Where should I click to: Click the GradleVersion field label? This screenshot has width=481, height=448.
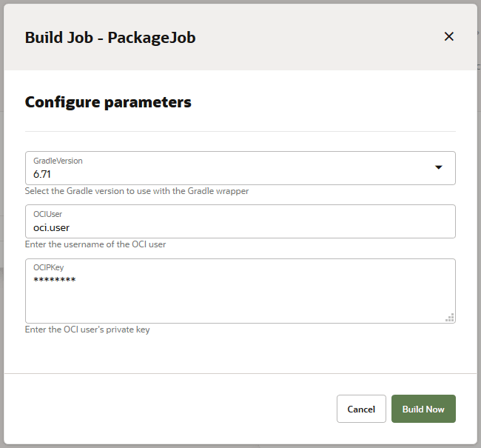[58, 161]
